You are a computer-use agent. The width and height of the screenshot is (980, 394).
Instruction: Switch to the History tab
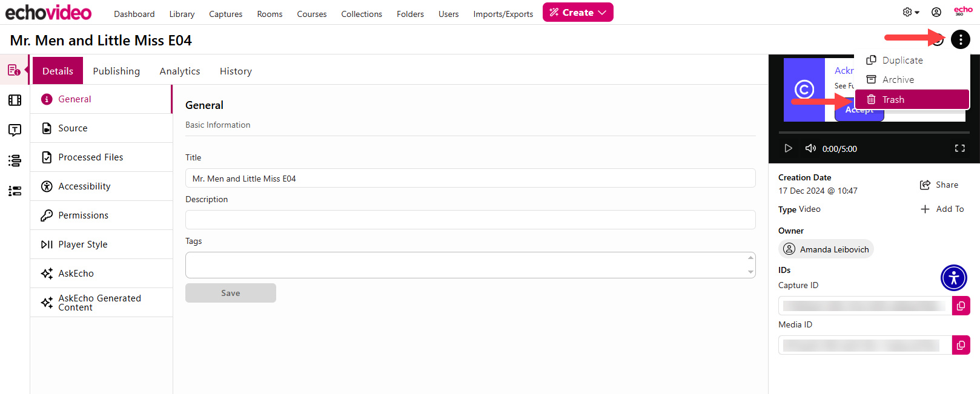coord(236,71)
